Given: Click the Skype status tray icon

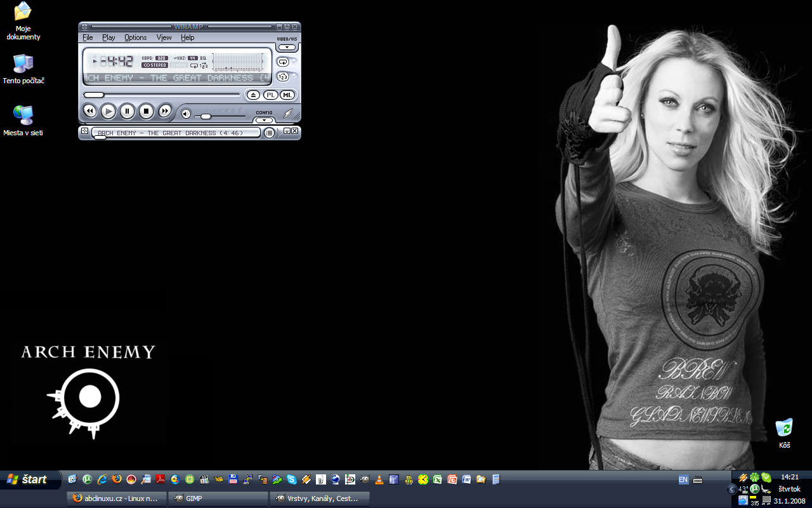Looking at the screenshot, I should coord(766,478).
